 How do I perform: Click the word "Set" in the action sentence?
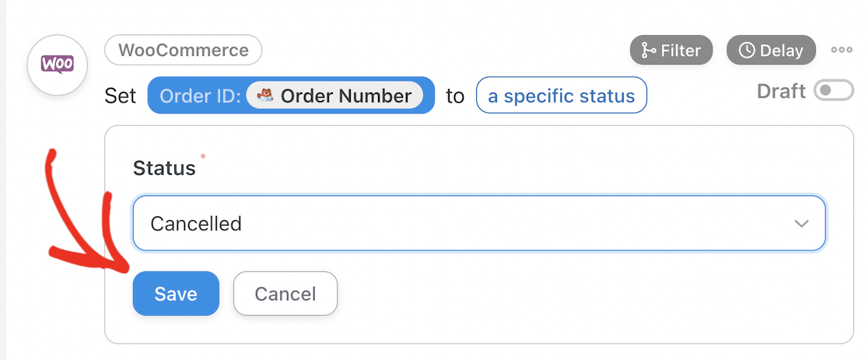(121, 96)
